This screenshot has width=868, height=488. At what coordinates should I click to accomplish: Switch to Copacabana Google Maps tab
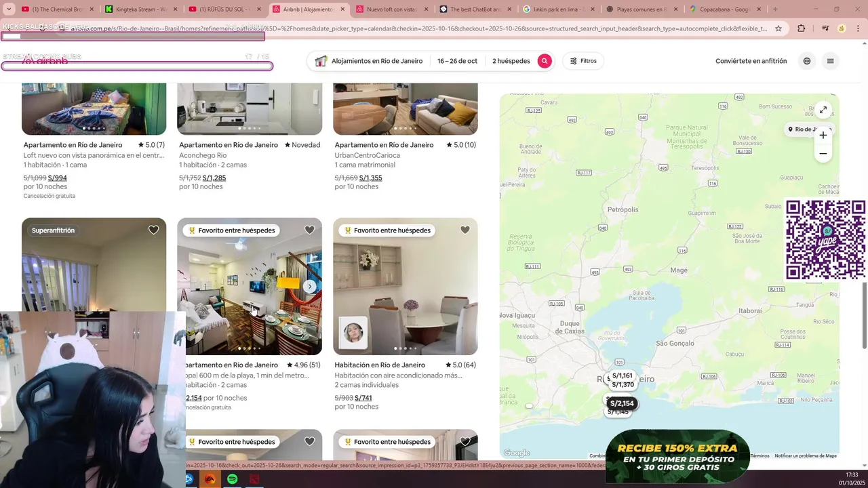point(725,9)
